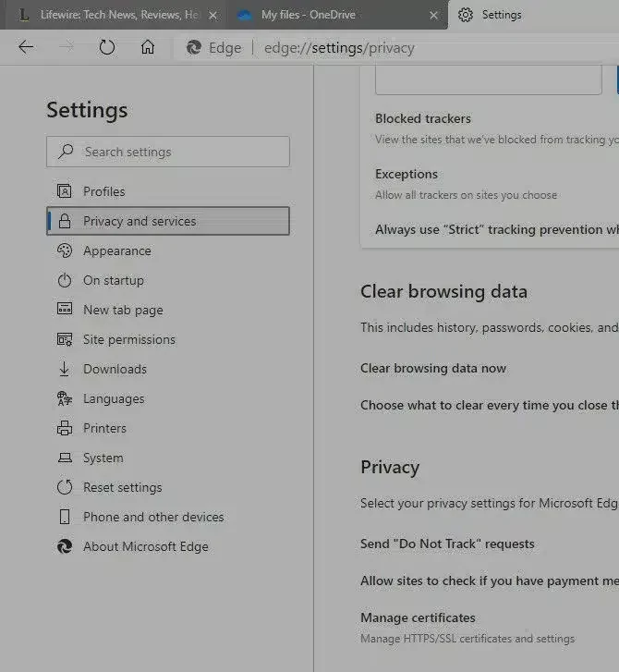Select Privacy and services in sidebar
Viewport: 619px width, 672px height.
click(x=168, y=221)
